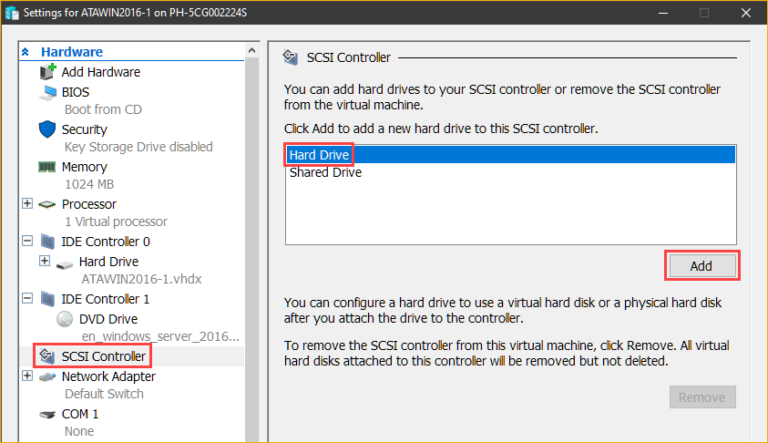Click the Hyper-V settings window title icon
Image resolution: width=768 pixels, height=443 pixels.
pyautogui.click(x=12, y=12)
